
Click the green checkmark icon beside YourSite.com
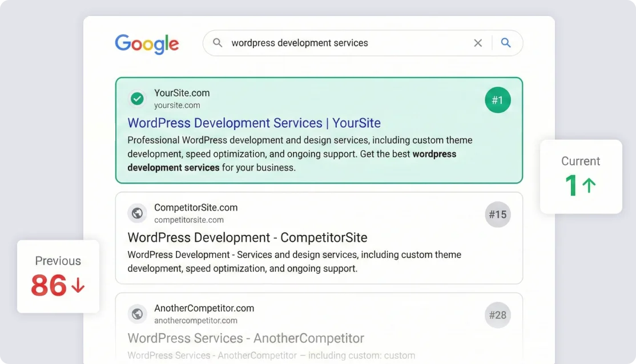tap(137, 99)
